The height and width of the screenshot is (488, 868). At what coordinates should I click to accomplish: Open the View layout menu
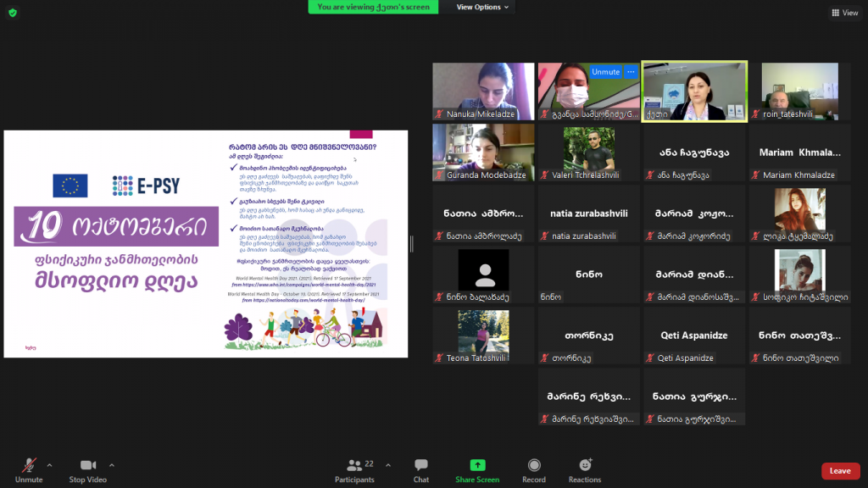845,13
